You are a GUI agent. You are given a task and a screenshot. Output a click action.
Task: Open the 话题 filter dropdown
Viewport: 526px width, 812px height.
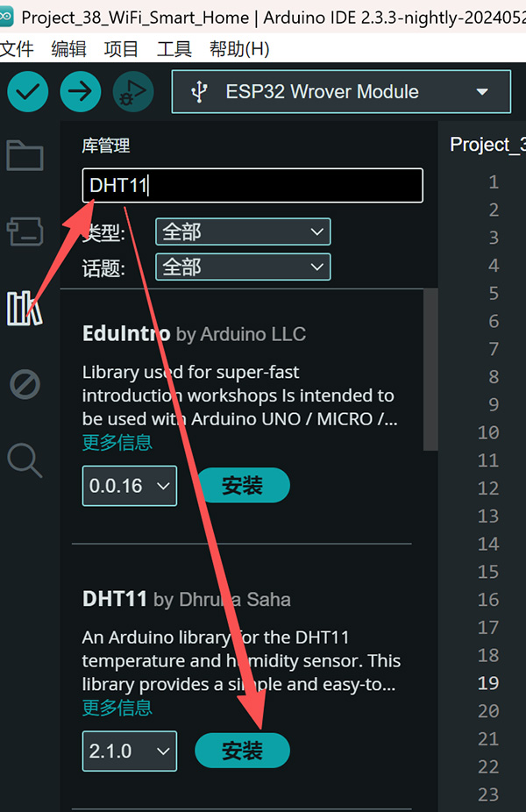click(243, 267)
